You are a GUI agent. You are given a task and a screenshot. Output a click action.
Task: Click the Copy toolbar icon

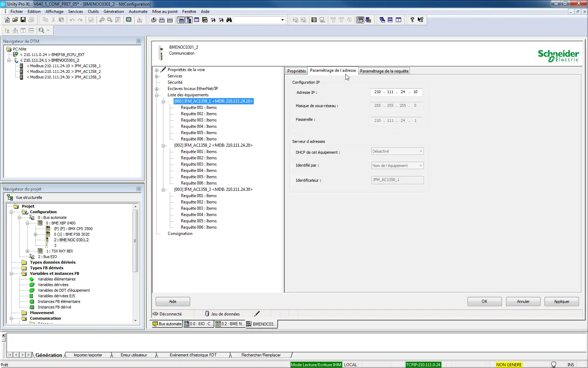[x=45, y=20]
